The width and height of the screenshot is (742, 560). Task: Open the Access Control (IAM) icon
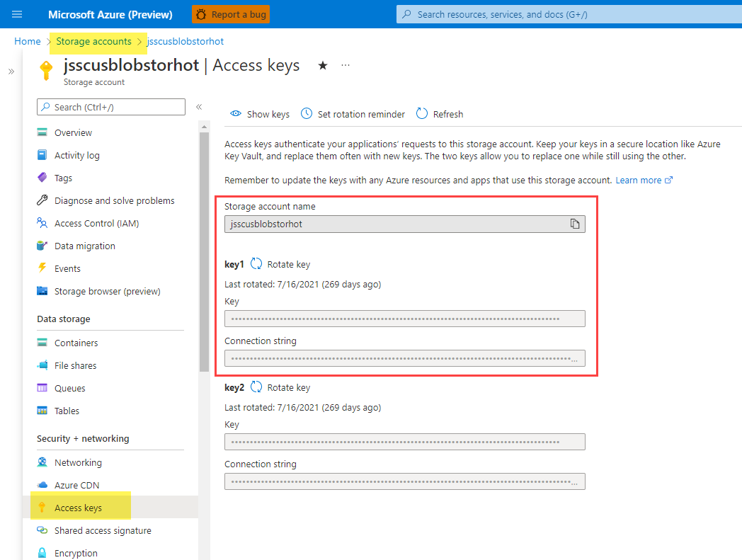(42, 223)
